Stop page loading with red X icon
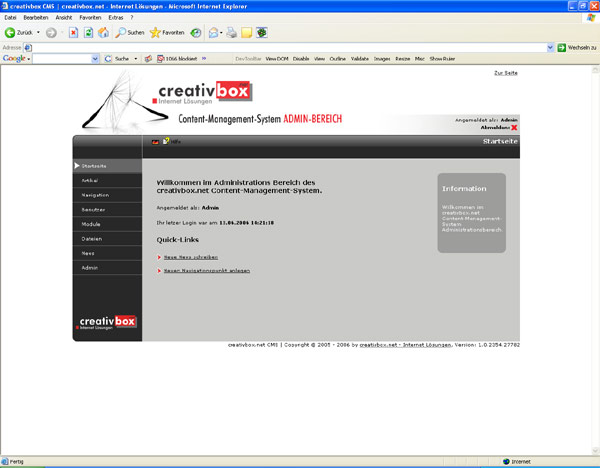 coord(73,33)
